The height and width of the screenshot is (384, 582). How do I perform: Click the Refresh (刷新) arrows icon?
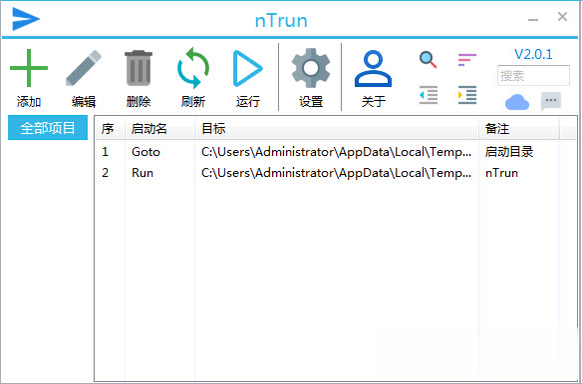coord(193,68)
